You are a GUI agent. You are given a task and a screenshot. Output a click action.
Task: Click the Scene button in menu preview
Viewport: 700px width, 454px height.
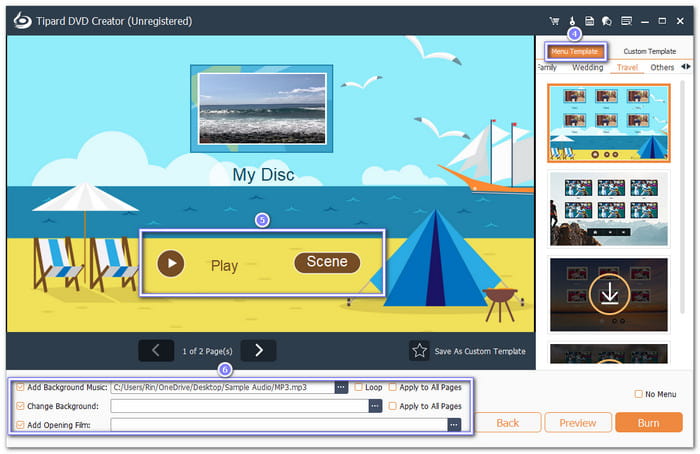(327, 262)
